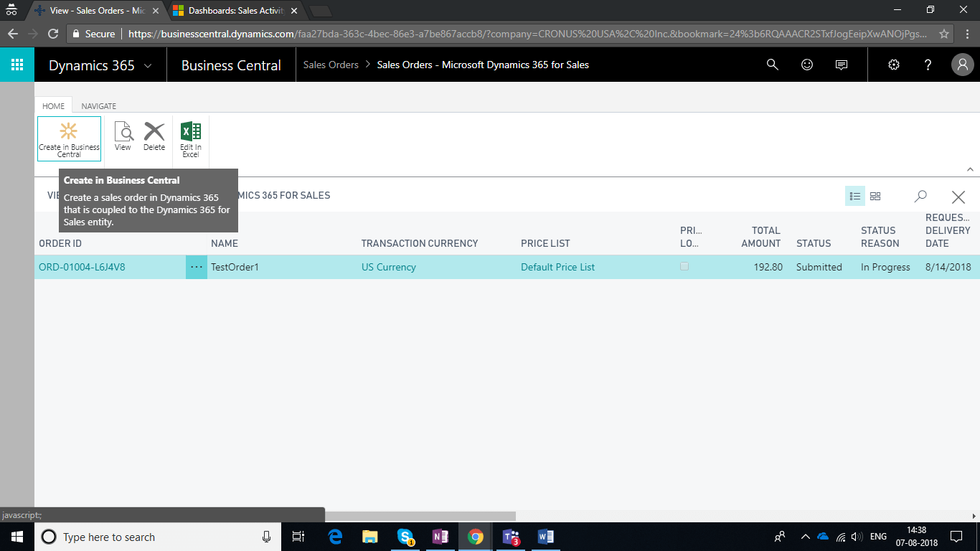The height and width of the screenshot is (551, 980).
Task: Open the settings gear icon
Action: 894,65
